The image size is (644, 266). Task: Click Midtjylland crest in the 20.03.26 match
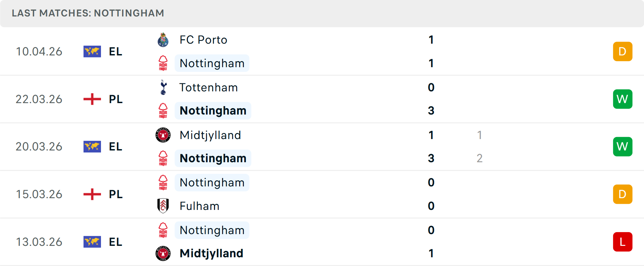[163, 135]
